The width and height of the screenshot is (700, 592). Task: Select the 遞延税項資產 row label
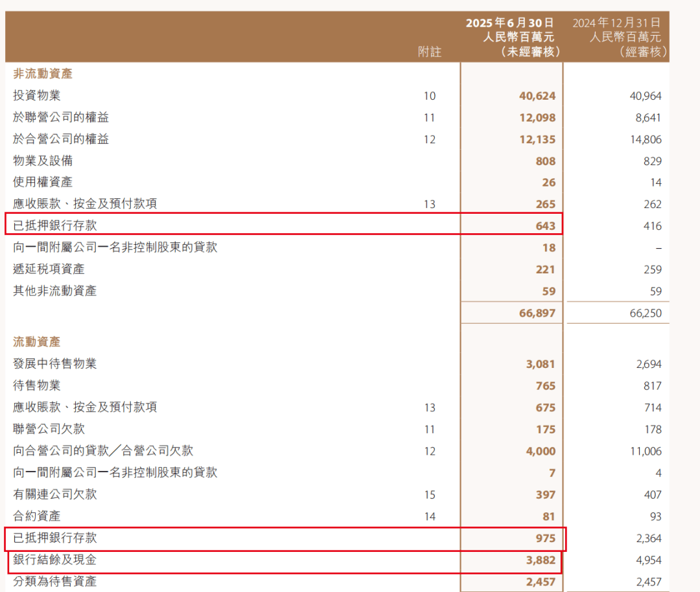[x=49, y=269]
